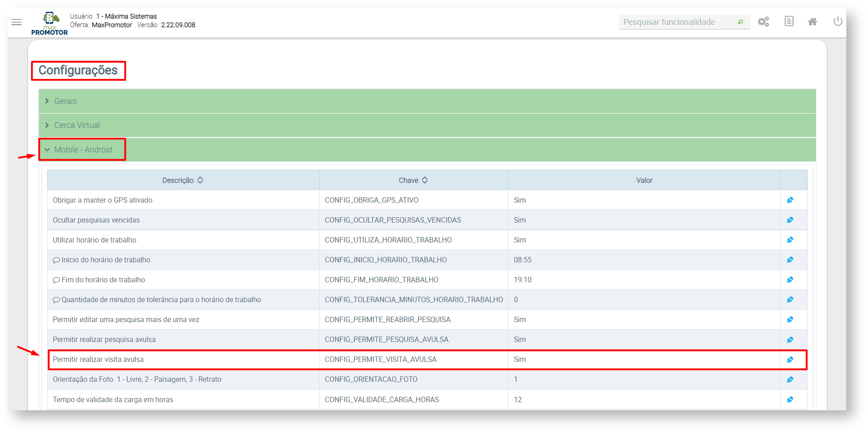Click comment icon beside 'Fim do horário de trabalho'
Viewport: 868px width, 432px height.
[x=56, y=280]
